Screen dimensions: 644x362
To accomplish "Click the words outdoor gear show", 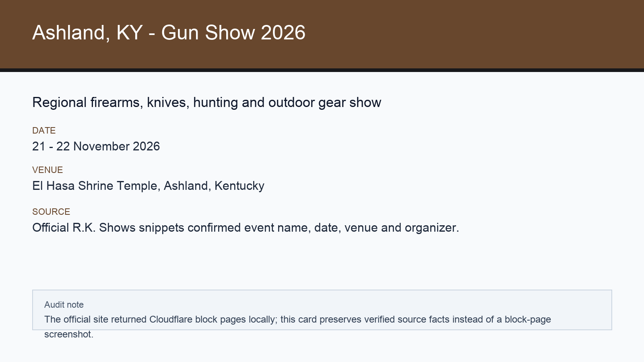I will pyautogui.click(x=325, y=103).
